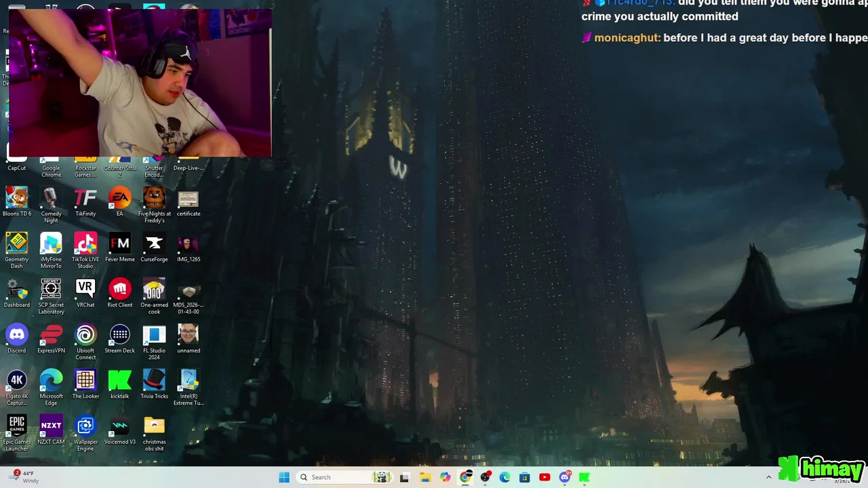The height and width of the screenshot is (488, 868).
Task: Click the taskbar Search box
Action: [x=345, y=477]
